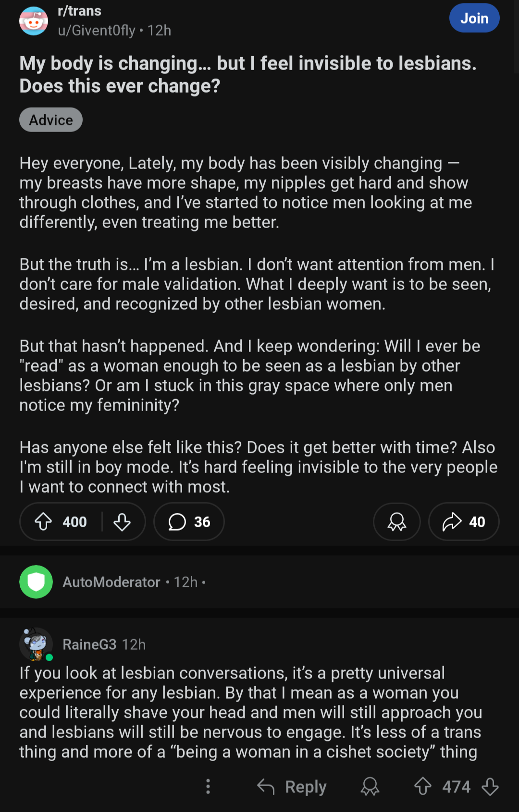This screenshot has width=519, height=812.
Task: Join the r/trans community
Action: click(x=474, y=18)
